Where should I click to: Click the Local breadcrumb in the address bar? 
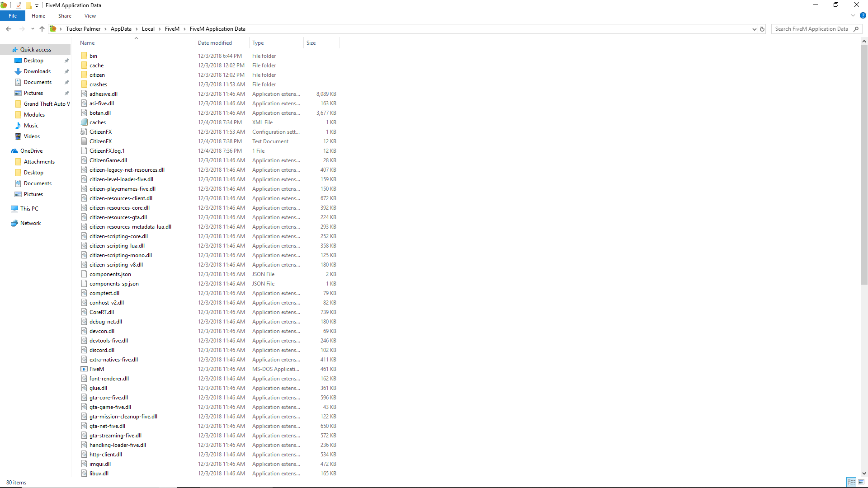[148, 28]
